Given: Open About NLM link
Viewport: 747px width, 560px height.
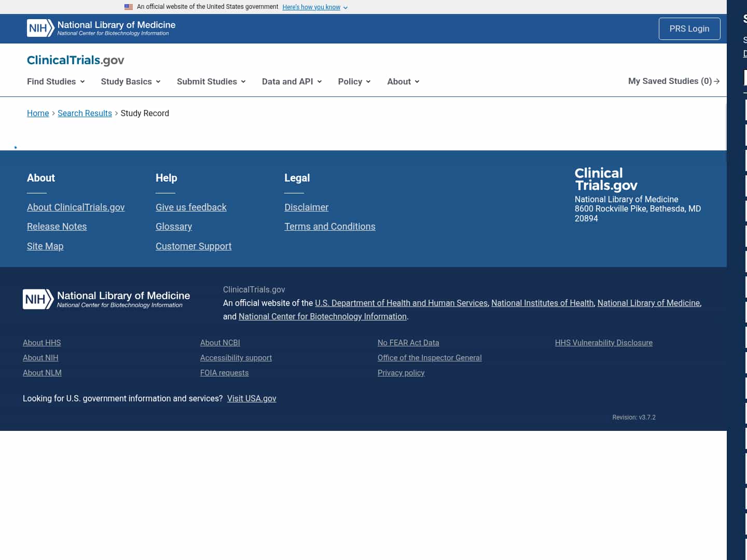Looking at the screenshot, I should [42, 373].
